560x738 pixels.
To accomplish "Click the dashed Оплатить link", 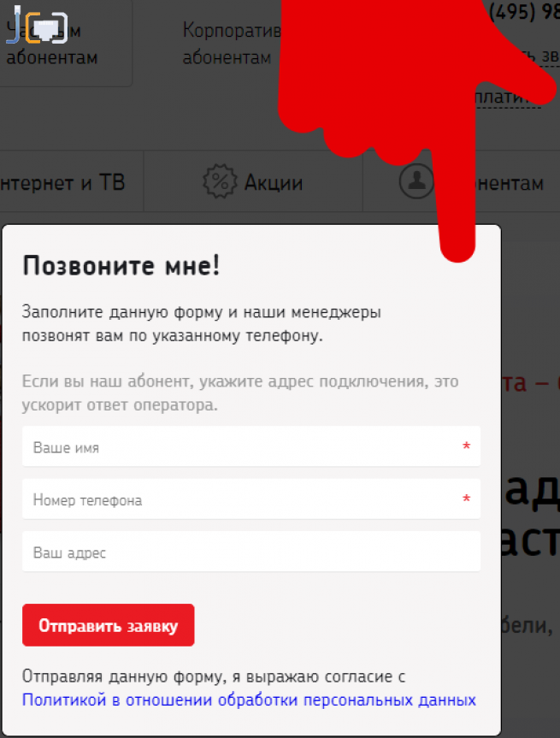I will click(507, 97).
